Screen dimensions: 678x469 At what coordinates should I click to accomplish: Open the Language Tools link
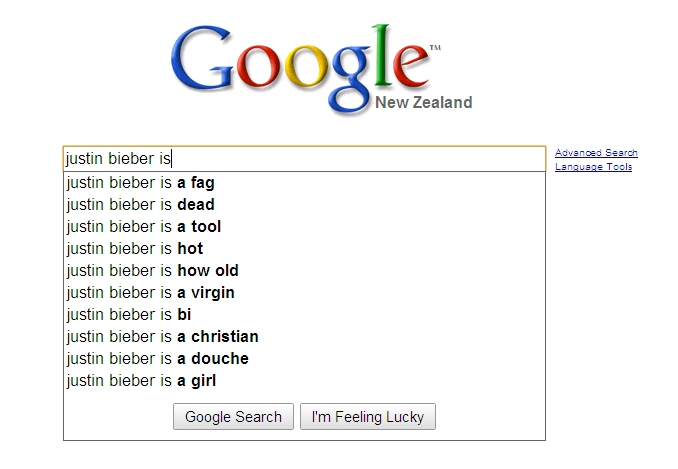coord(594,167)
